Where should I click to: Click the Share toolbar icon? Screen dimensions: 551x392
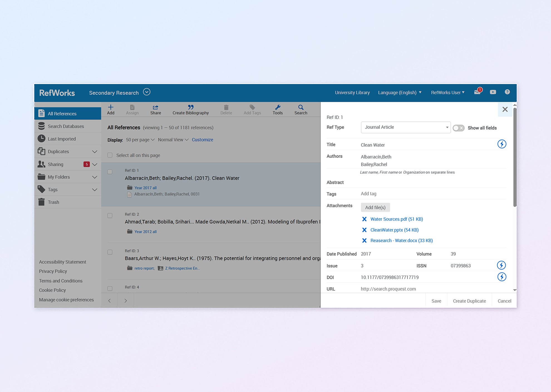[x=156, y=107]
